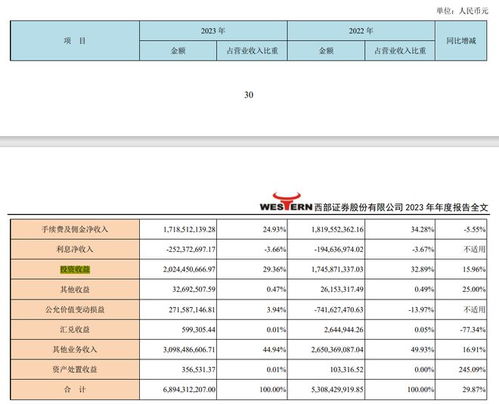The height and width of the screenshot is (404, 499).
Task: Click the 西部证券股份有限公司 report title text
Action: (359, 207)
